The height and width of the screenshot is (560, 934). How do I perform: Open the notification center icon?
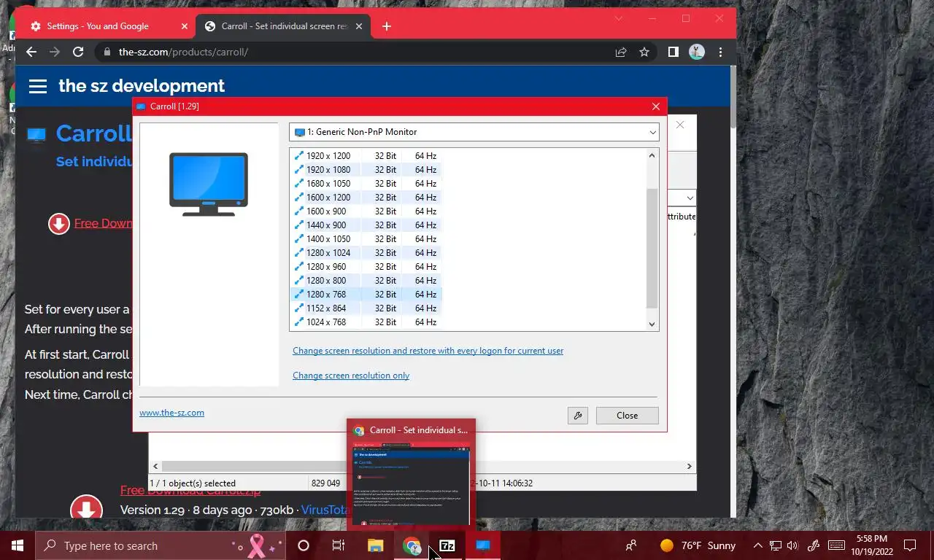(x=910, y=545)
